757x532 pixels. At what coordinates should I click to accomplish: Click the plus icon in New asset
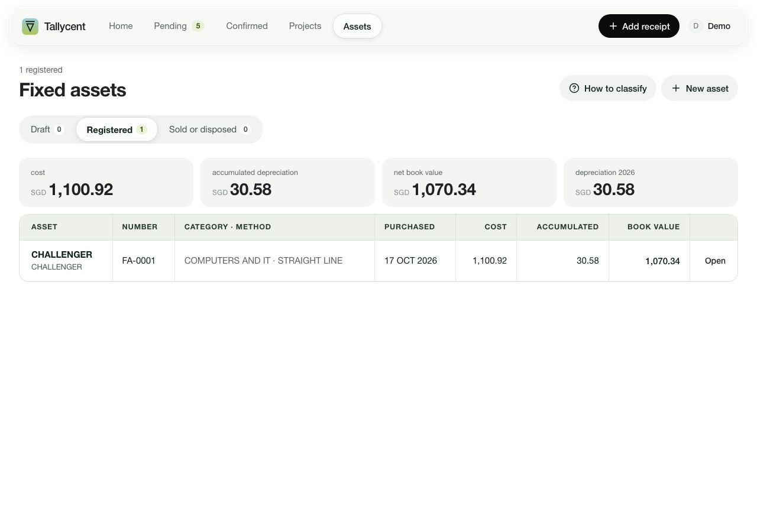pyautogui.click(x=675, y=88)
